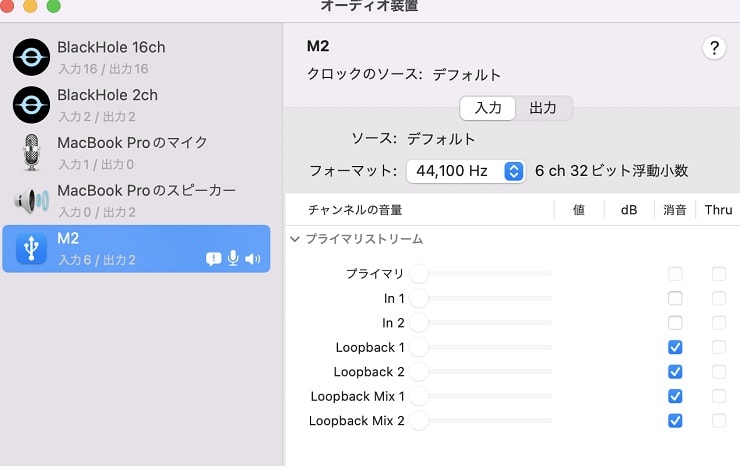Select the BlackHole 2ch device icon
This screenshot has height=466, width=740.
31,105
